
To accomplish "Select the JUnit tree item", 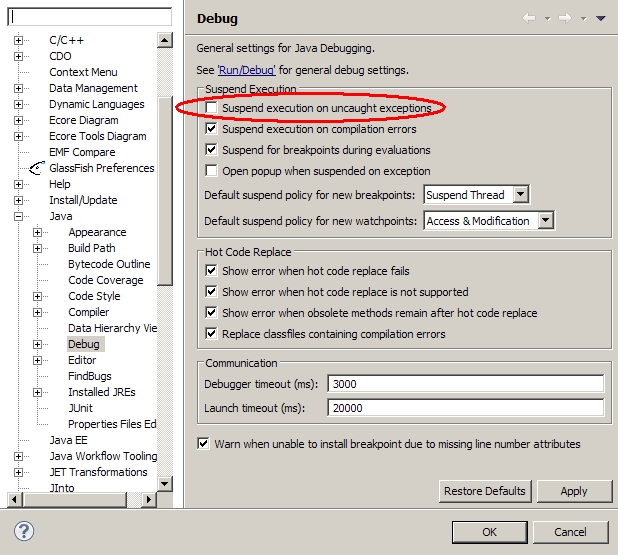I will 80,408.
